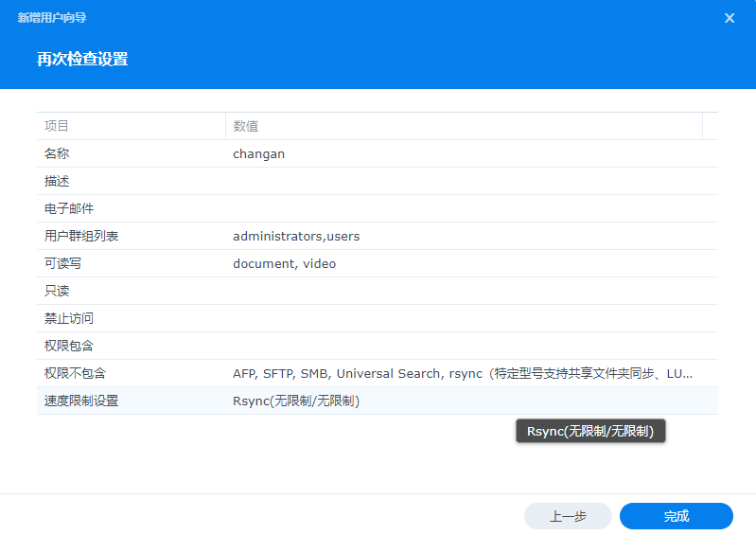Select the 权限包含 row
The width and height of the screenshot is (756, 535).
(x=69, y=346)
